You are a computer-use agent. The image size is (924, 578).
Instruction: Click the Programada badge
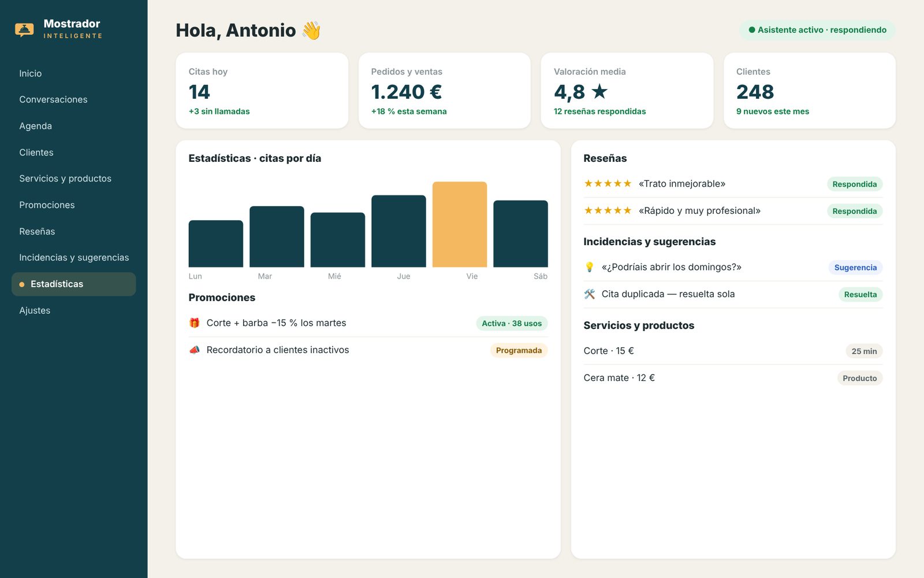pos(519,350)
